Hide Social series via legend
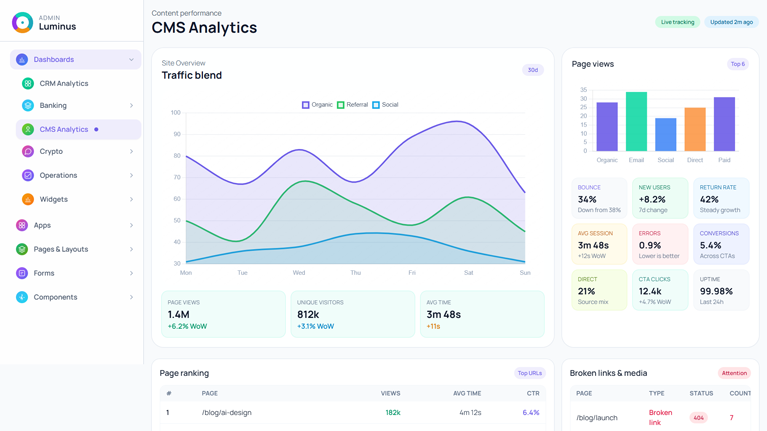This screenshot has height=431, width=767. 385,105
